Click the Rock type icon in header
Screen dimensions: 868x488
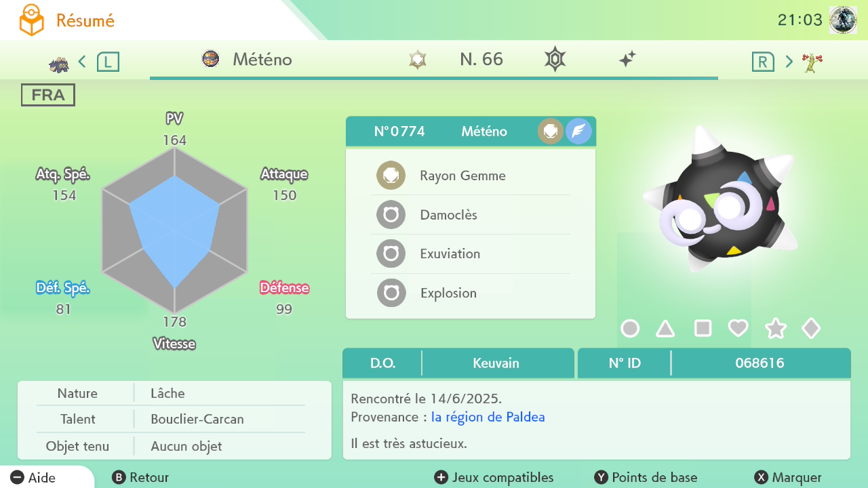click(x=551, y=131)
